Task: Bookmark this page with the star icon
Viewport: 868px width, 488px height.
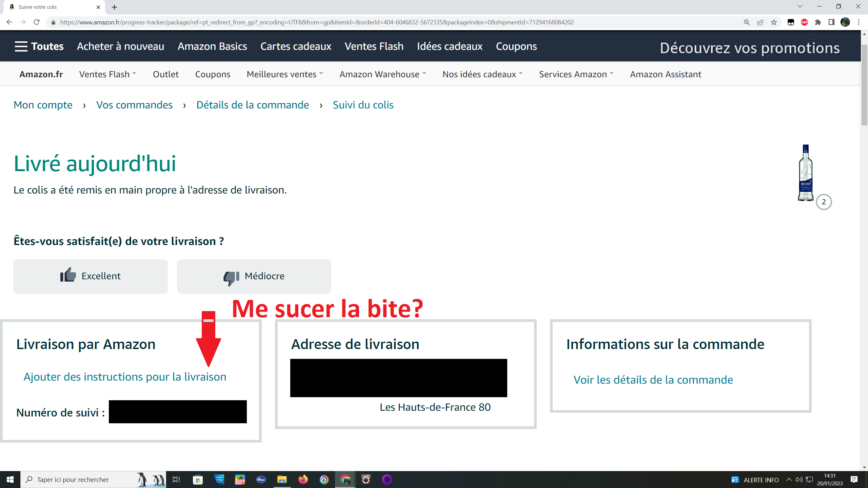Action: point(774,22)
